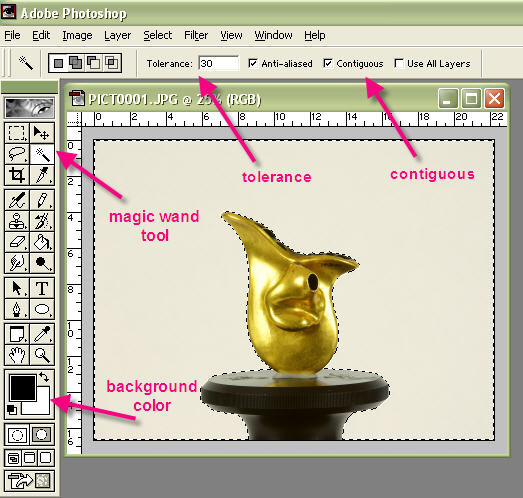Choose New Selection mode
Viewport: 523px width, 498px height.
coord(58,63)
